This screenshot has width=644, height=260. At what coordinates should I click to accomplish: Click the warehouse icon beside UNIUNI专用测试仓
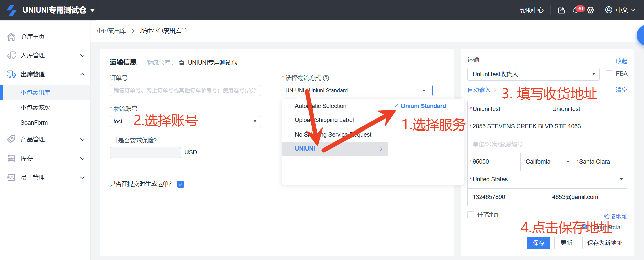(x=181, y=63)
